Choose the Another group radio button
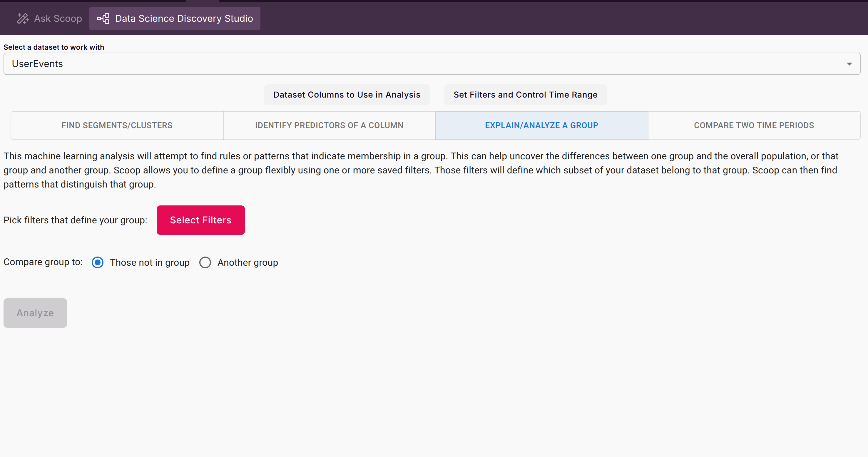This screenshot has width=868, height=457. (x=205, y=262)
